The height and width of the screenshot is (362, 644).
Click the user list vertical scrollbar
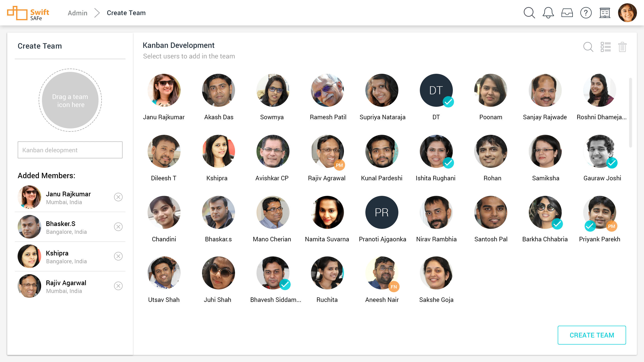click(630, 112)
